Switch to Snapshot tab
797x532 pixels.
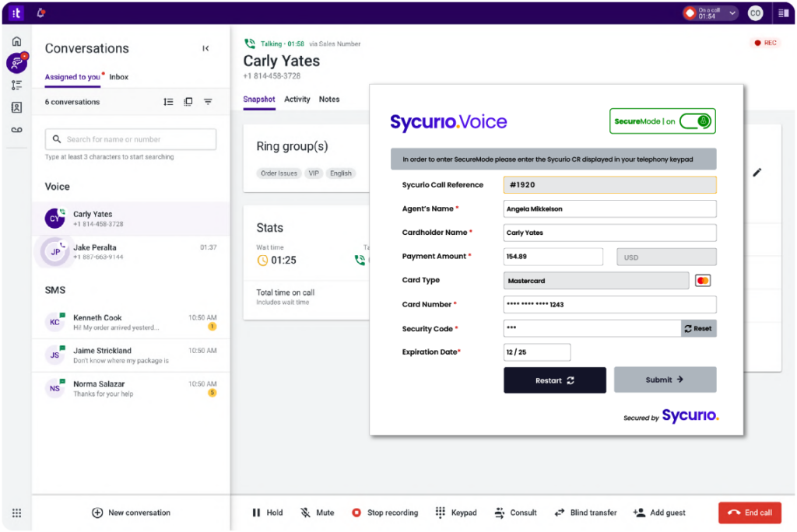click(258, 99)
